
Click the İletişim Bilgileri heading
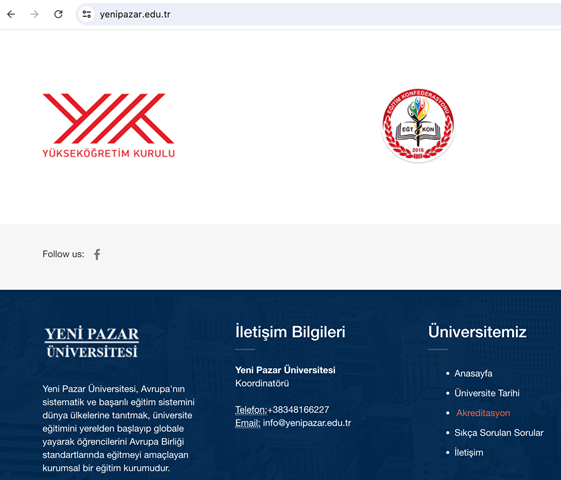pos(290,332)
